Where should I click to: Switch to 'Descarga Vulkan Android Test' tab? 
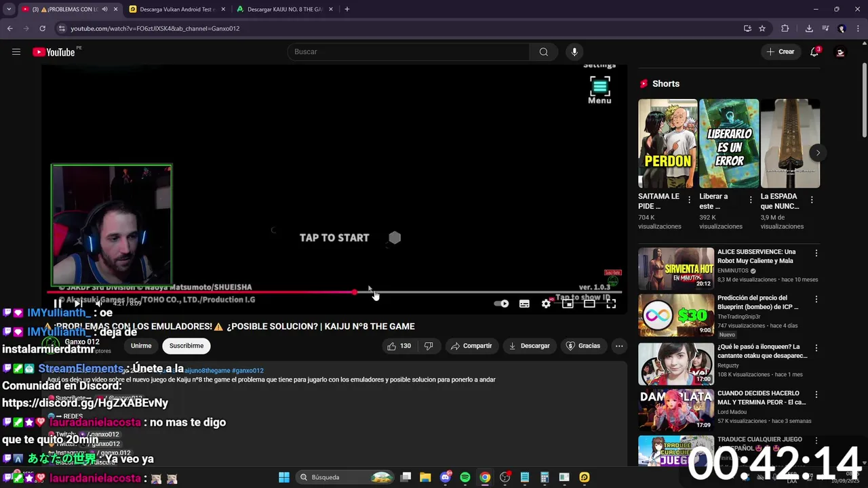pyautogui.click(x=176, y=9)
